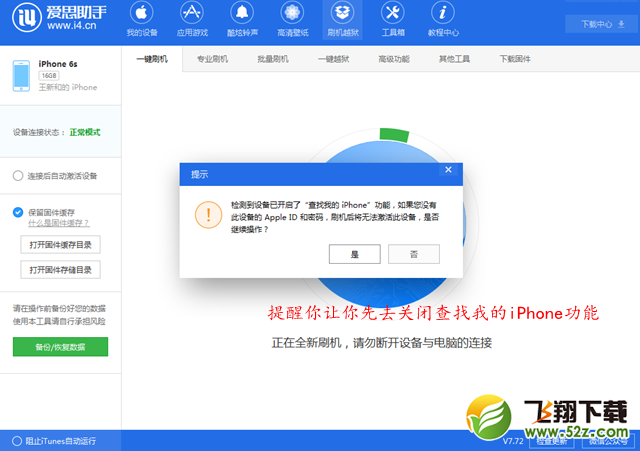Close the 提示 dialog with X
Screen dimensions: 640x451
pyautogui.click(x=448, y=170)
